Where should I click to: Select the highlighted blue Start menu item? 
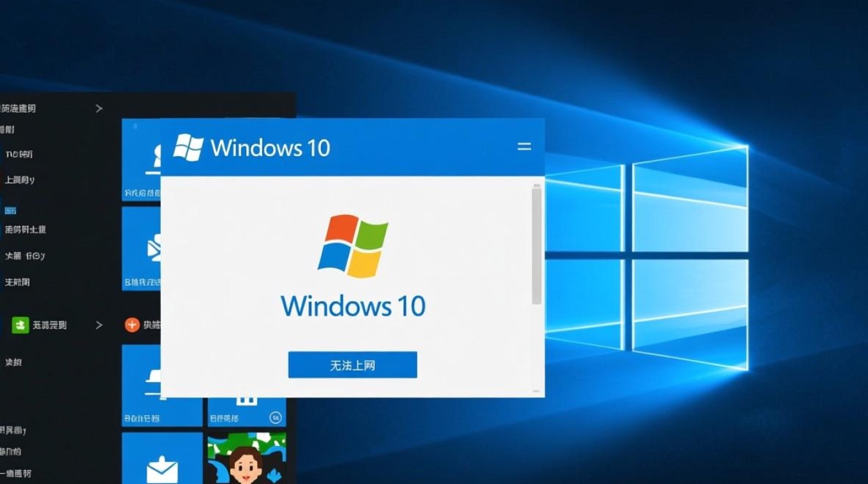pyautogui.click(x=10, y=210)
